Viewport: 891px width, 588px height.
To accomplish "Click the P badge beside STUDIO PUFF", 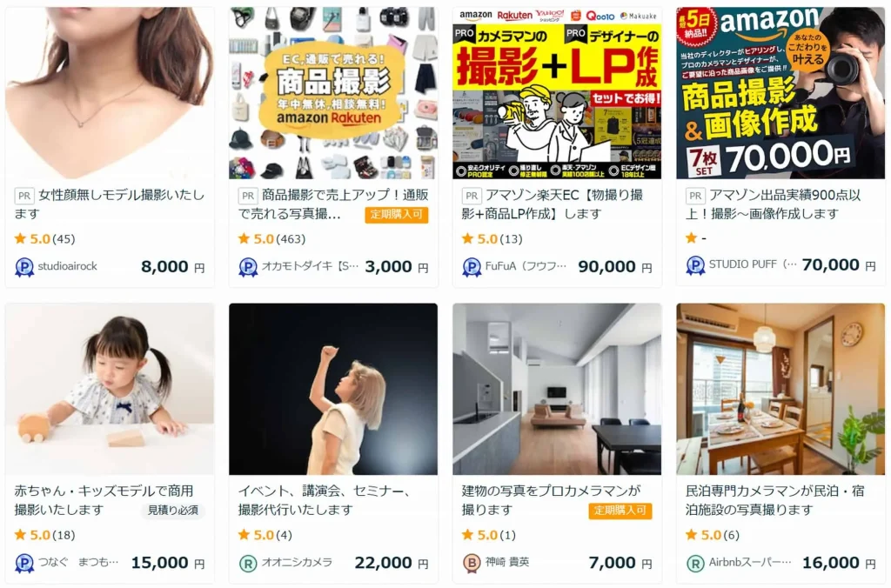I will (x=695, y=265).
